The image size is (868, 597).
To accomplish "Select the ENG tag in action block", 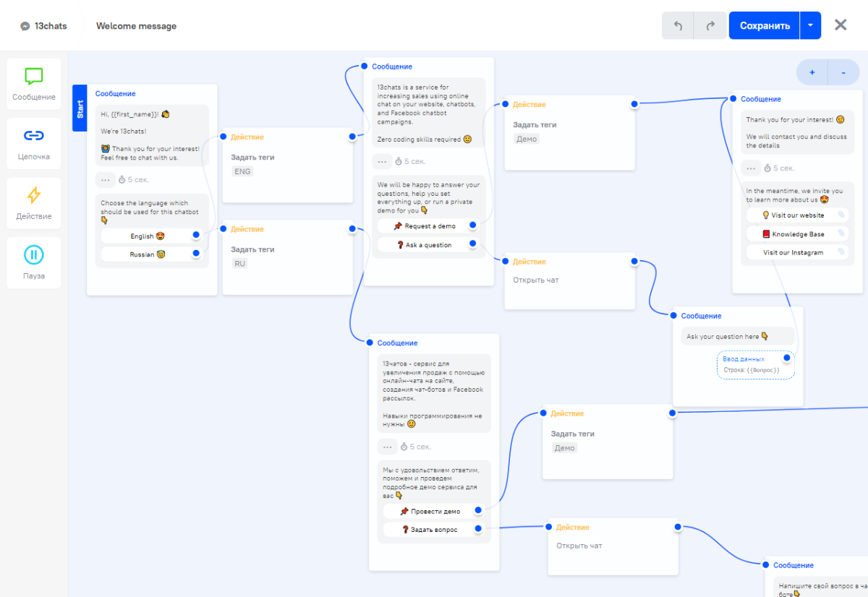I will (242, 172).
